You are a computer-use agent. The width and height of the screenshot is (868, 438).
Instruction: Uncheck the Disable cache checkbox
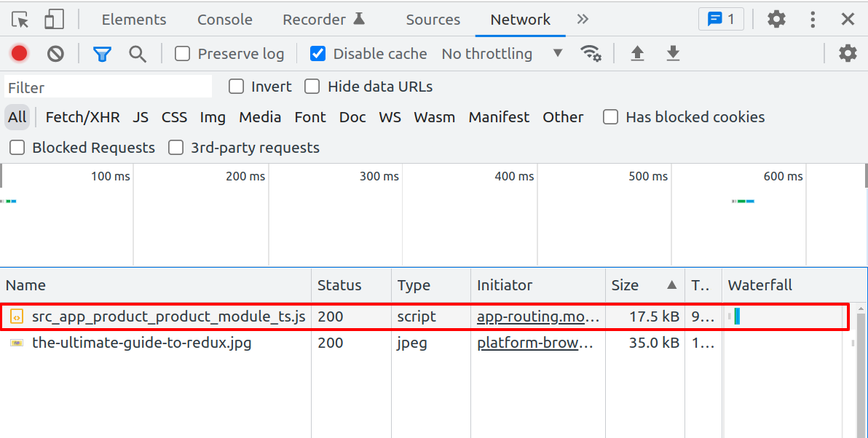[x=317, y=54]
